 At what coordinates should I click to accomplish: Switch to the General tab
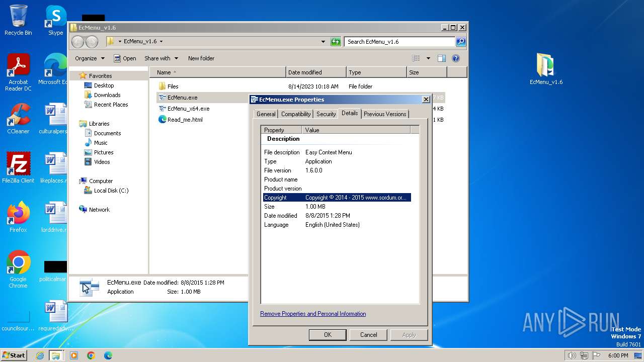tap(266, 114)
